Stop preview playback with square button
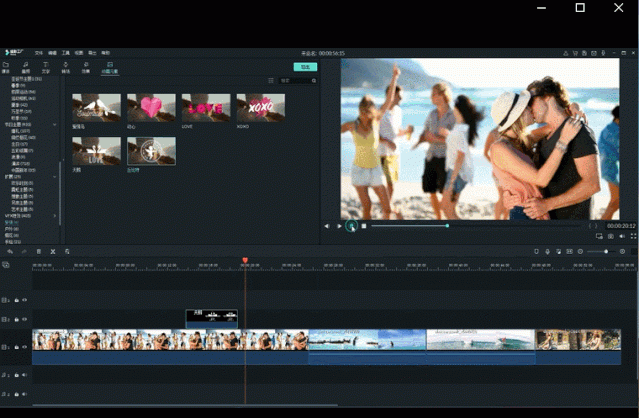This screenshot has height=418, width=639. [364, 226]
